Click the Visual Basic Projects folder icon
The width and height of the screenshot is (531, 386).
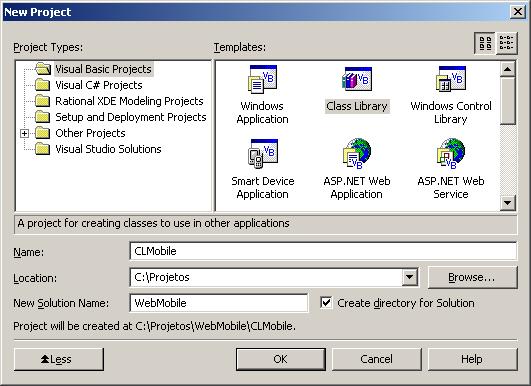(x=43, y=69)
